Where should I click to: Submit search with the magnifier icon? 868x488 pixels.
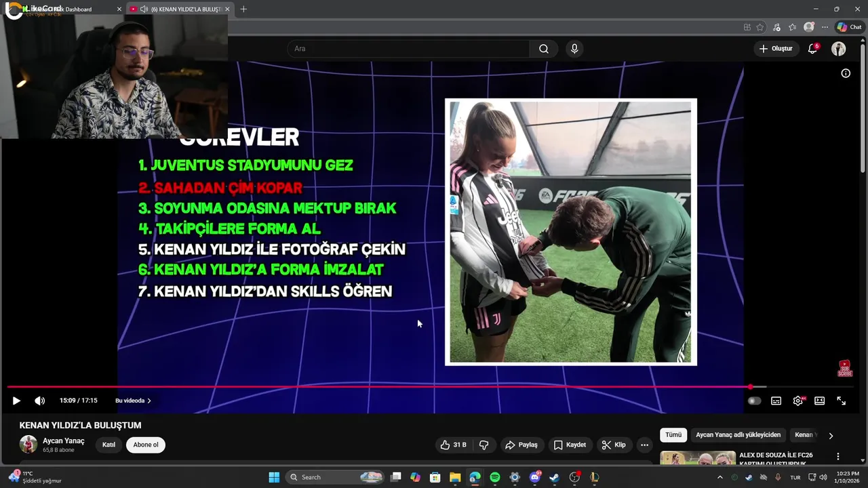(544, 49)
